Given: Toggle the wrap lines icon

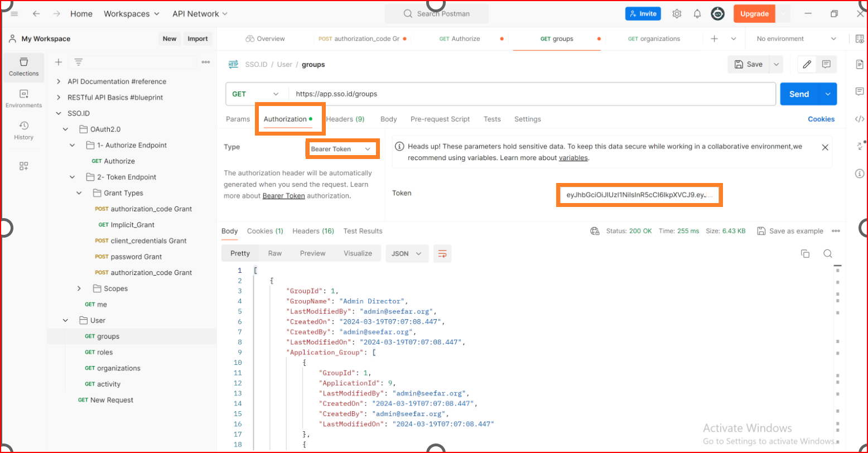Looking at the screenshot, I should [442, 253].
